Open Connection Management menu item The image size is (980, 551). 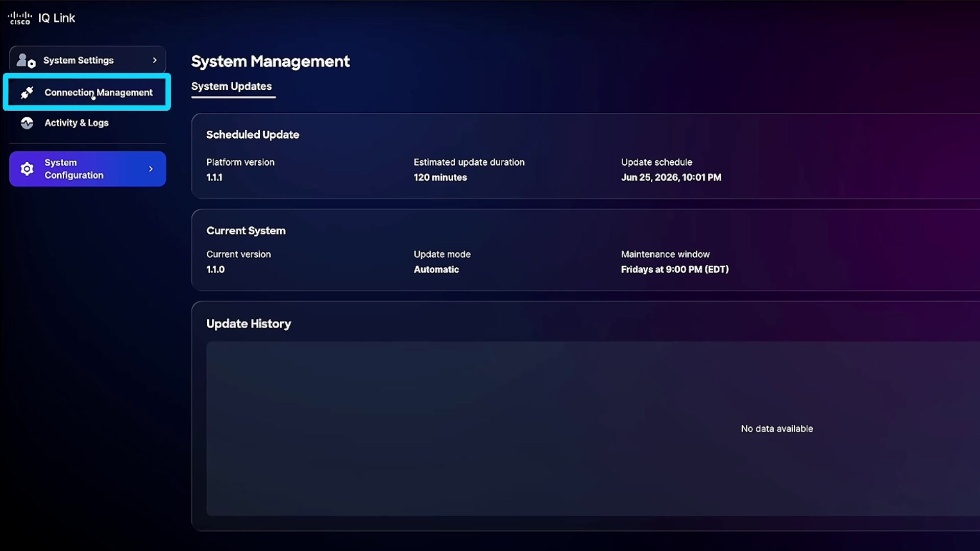tap(87, 92)
